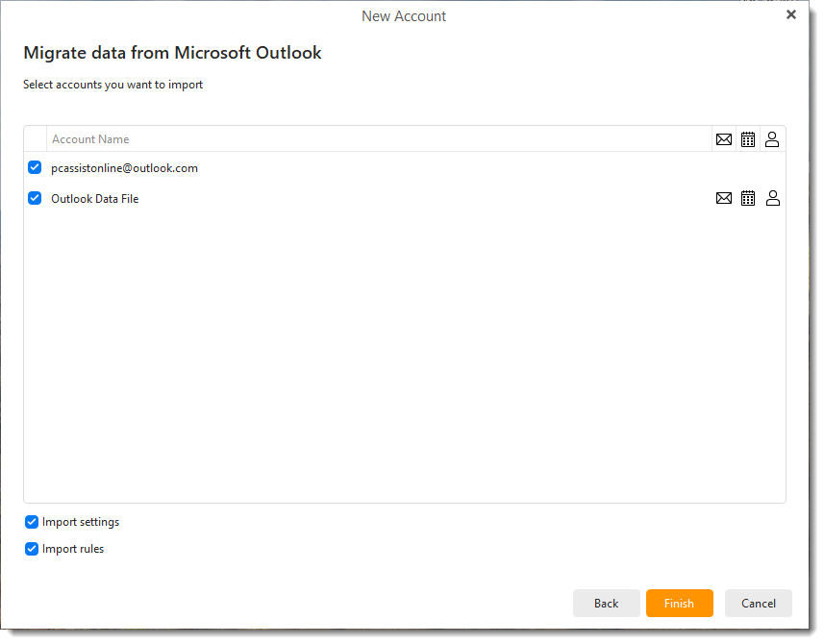The image size is (824, 644).
Task: Disable the Import settings checkbox
Action: click(32, 522)
